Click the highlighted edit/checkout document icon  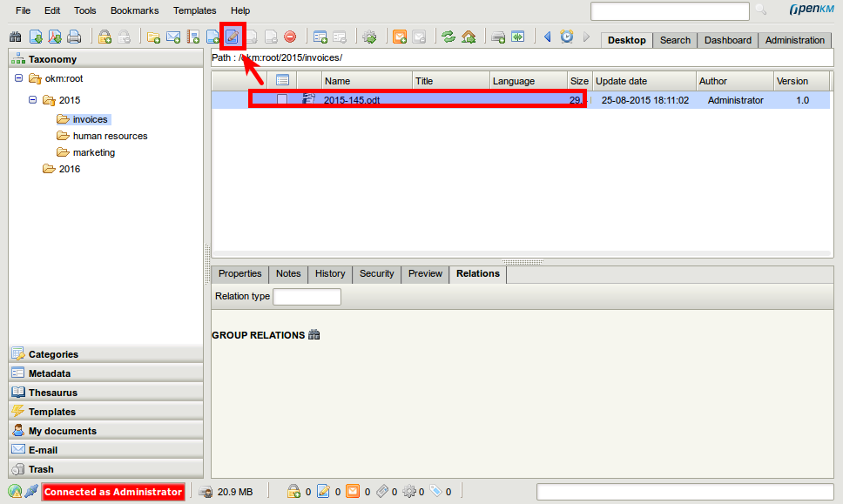click(233, 37)
